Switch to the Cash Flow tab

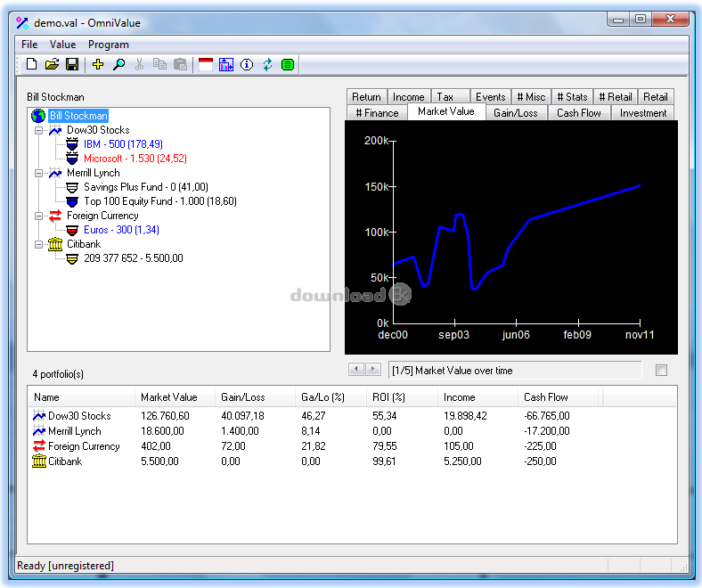pos(579,113)
